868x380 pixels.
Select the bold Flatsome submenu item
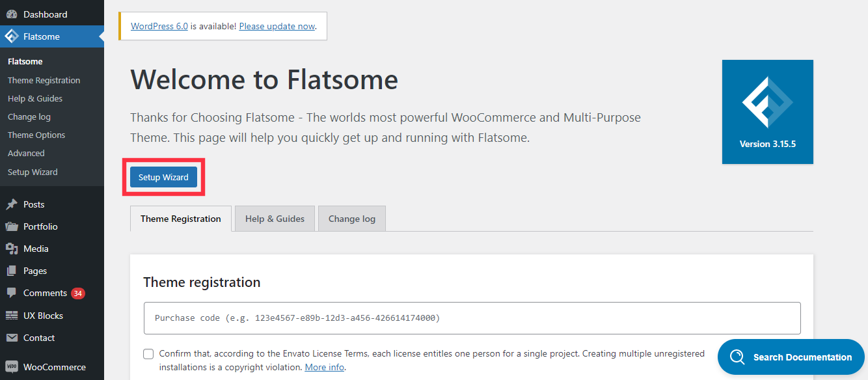(25, 62)
